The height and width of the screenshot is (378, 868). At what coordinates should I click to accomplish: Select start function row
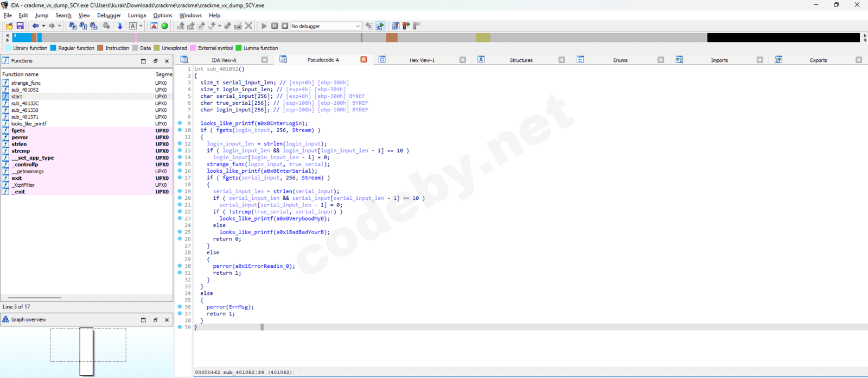[x=87, y=97]
